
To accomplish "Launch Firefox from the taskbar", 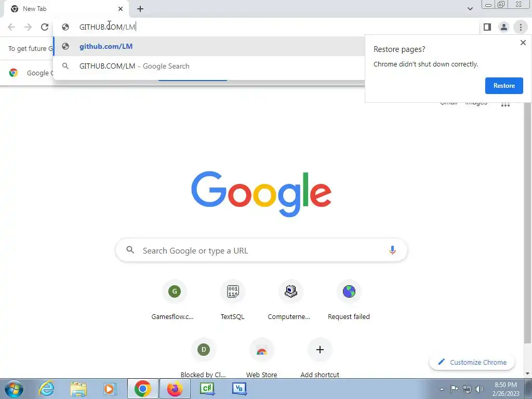I will [x=175, y=389].
